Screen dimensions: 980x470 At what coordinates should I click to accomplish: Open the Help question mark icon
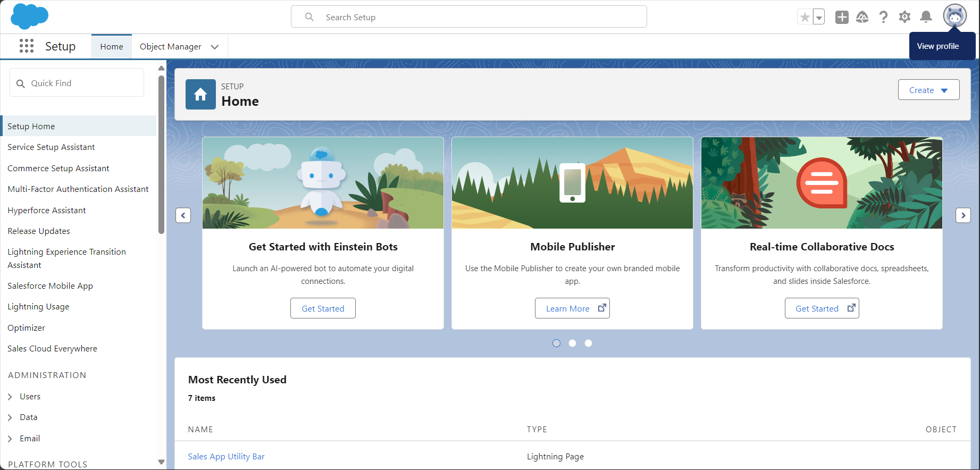click(883, 17)
